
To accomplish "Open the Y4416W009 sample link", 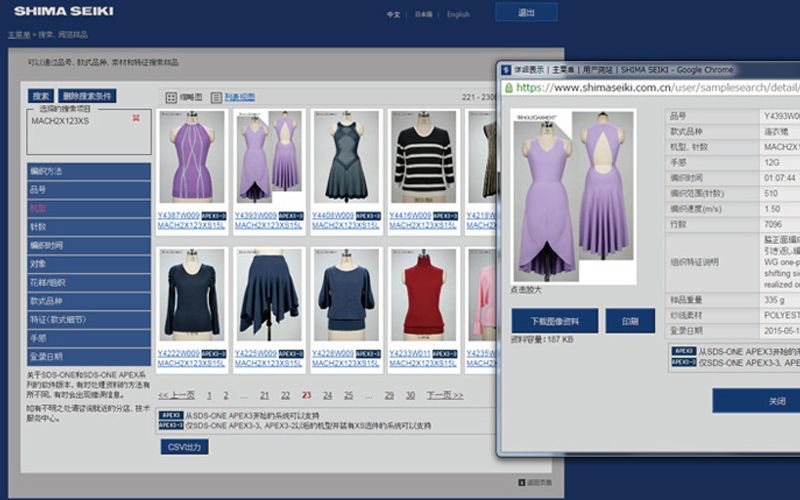I will click(410, 216).
